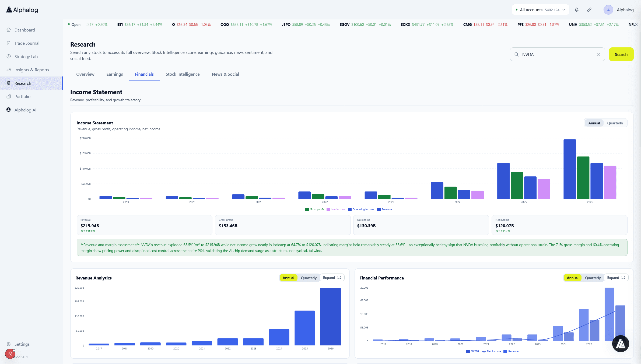Click the red N avatar badge

10,354
